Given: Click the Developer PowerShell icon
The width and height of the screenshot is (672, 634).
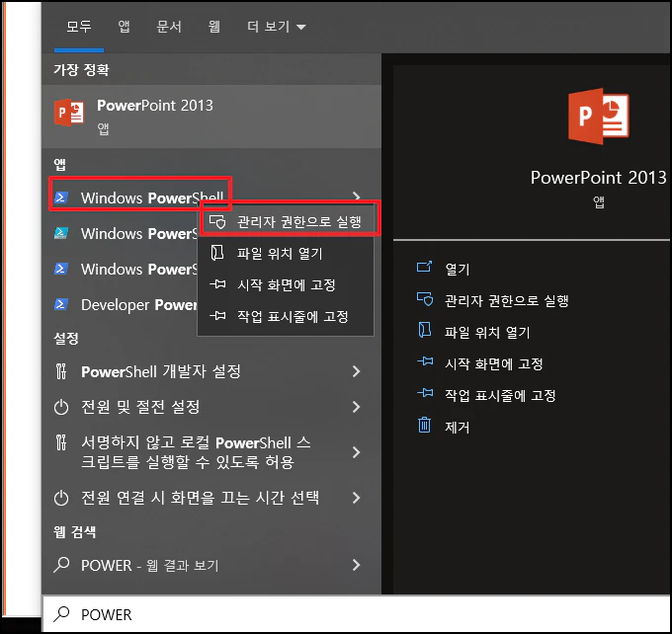Looking at the screenshot, I should pyautogui.click(x=61, y=304).
